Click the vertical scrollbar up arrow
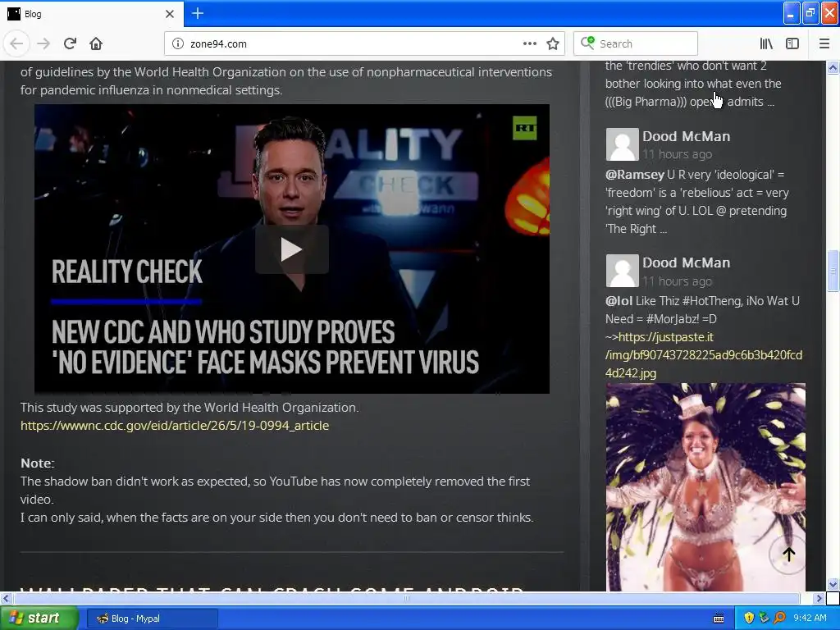The height and width of the screenshot is (630, 840). coord(833,67)
